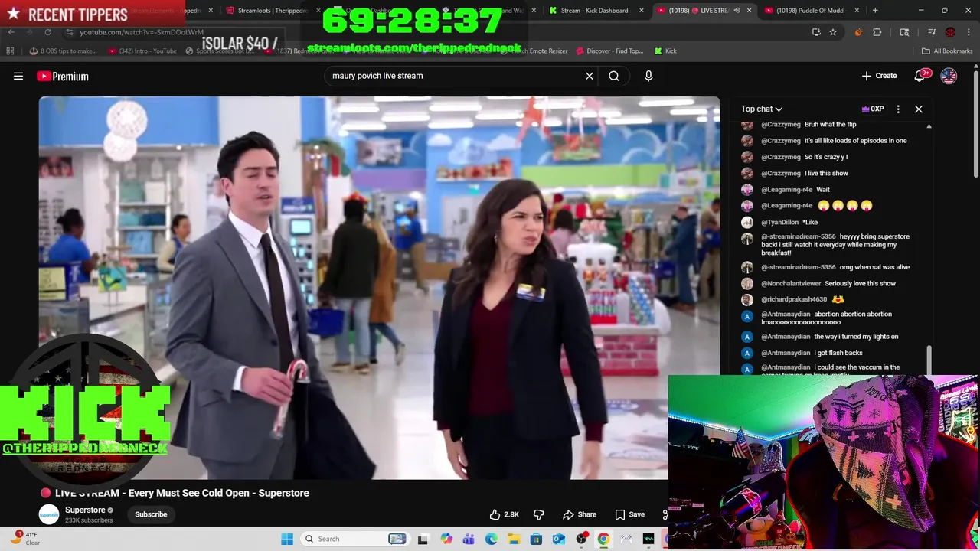The width and height of the screenshot is (980, 551).
Task: Open 8 OBS tips bookmark
Action: tap(63, 51)
